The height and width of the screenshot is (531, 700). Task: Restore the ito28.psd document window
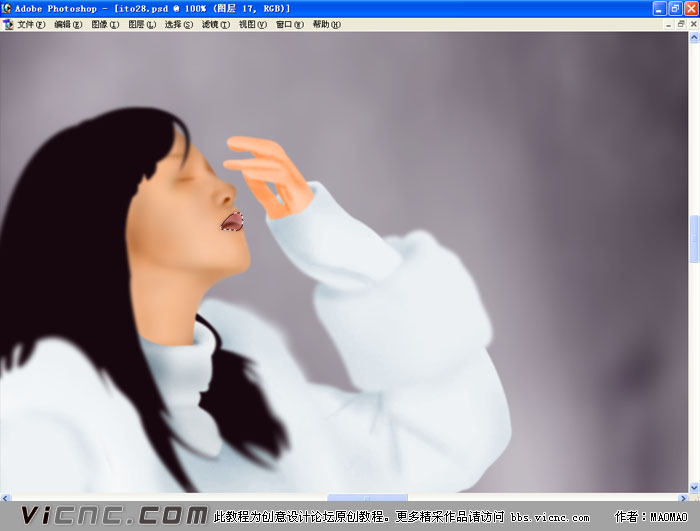(x=681, y=25)
